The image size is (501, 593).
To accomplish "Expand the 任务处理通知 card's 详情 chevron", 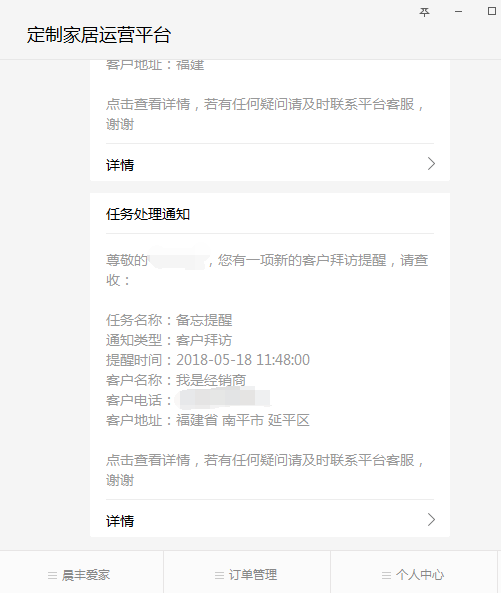I will 431,520.
